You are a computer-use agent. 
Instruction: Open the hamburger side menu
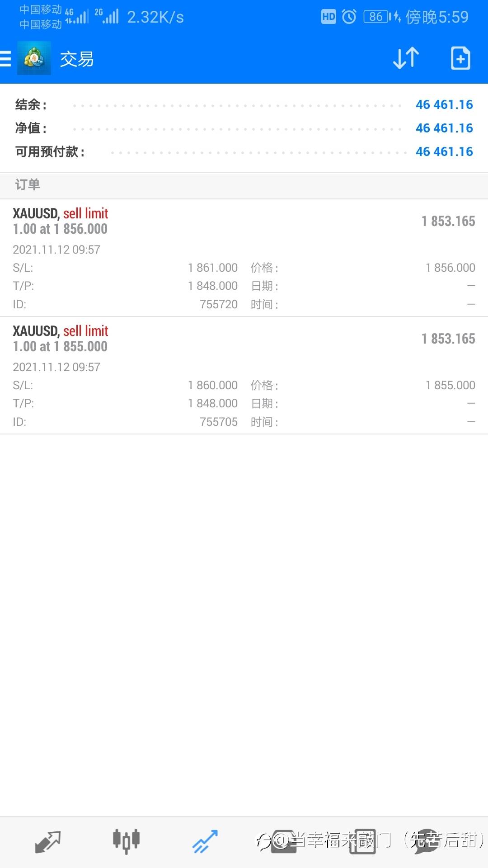tap(5, 59)
